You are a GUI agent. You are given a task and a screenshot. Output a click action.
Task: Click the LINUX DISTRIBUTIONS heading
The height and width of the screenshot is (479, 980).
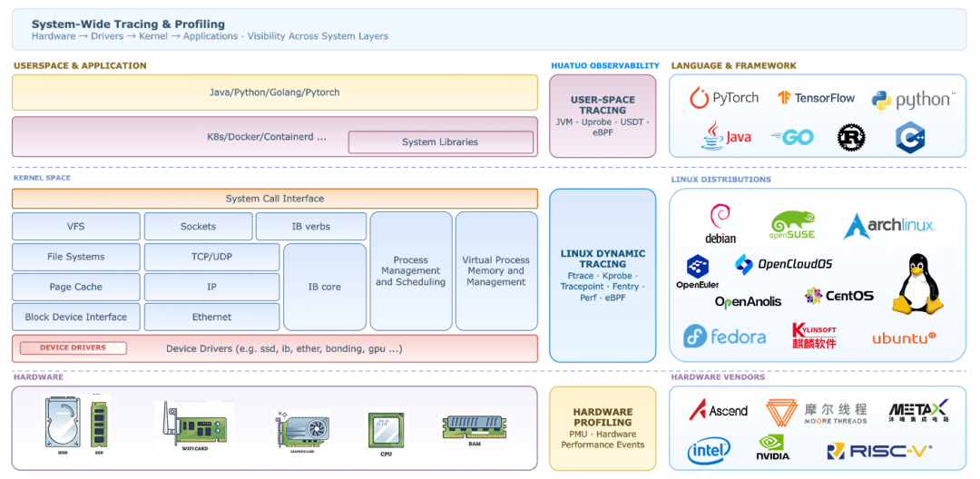pos(720,180)
